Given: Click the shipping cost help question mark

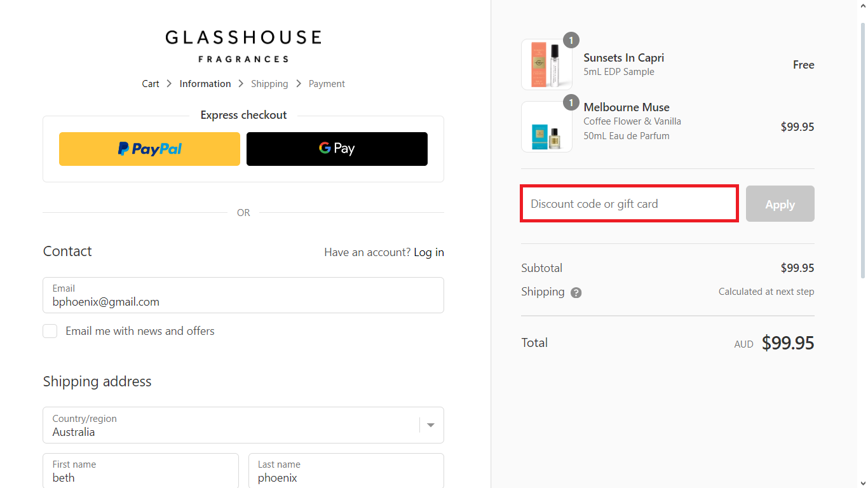Looking at the screenshot, I should [576, 292].
